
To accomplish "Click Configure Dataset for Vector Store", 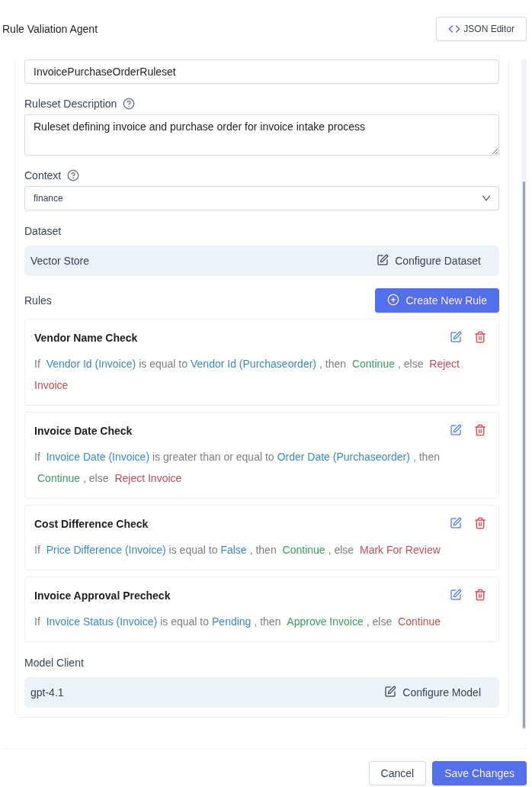I will (429, 261).
